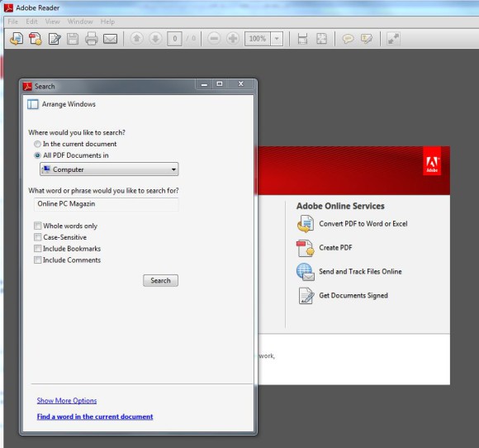The width and height of the screenshot is (479, 448).
Task: Expand the 100% zoom level dropdown
Action: pyautogui.click(x=277, y=39)
